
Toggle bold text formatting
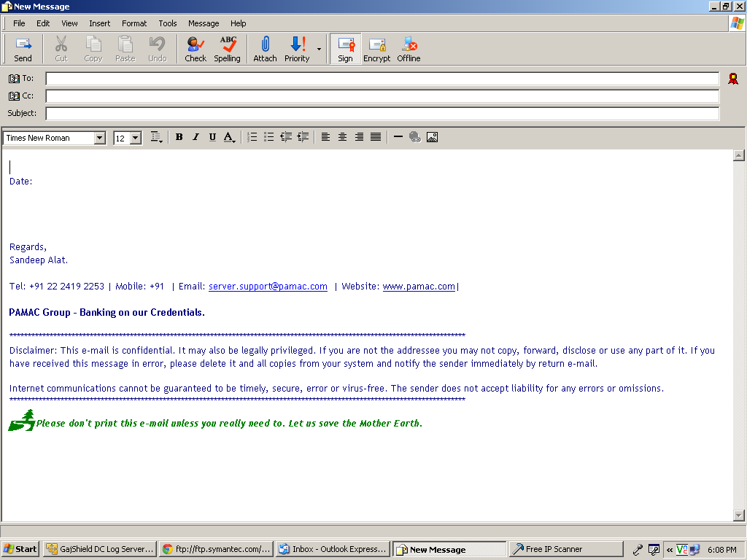click(179, 137)
